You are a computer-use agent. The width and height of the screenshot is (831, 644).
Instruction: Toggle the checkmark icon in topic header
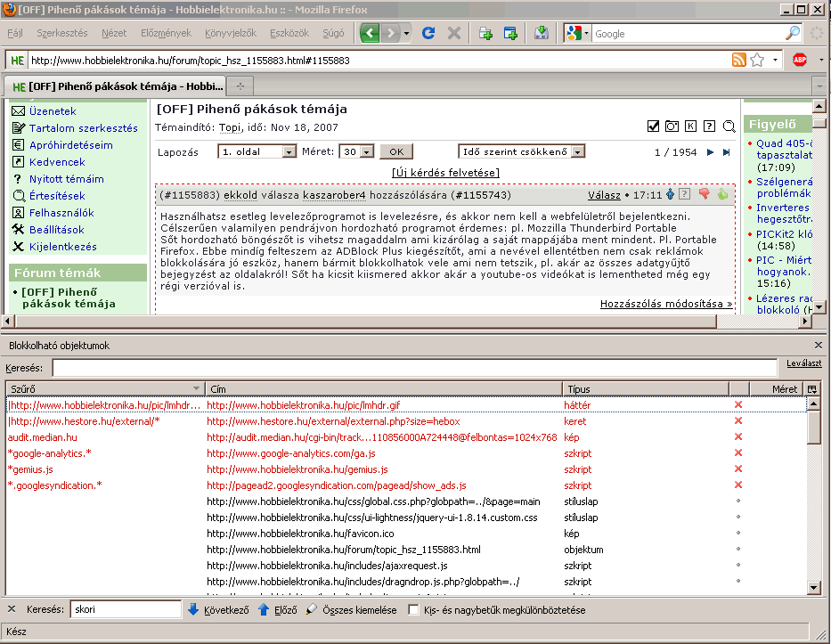pyautogui.click(x=654, y=126)
